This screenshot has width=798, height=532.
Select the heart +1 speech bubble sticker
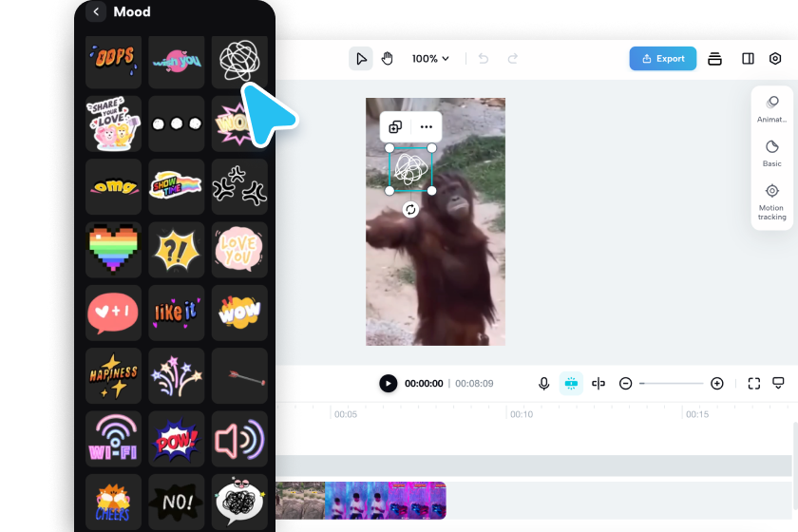pos(113,313)
